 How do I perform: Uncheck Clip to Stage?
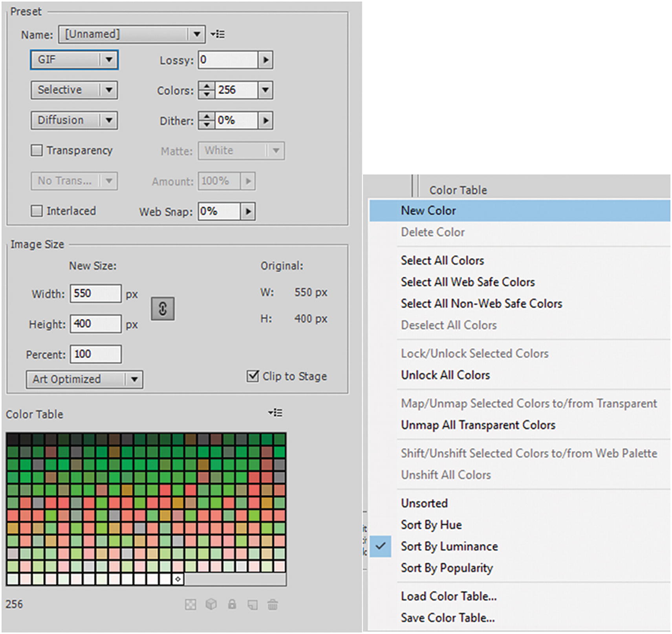(253, 376)
